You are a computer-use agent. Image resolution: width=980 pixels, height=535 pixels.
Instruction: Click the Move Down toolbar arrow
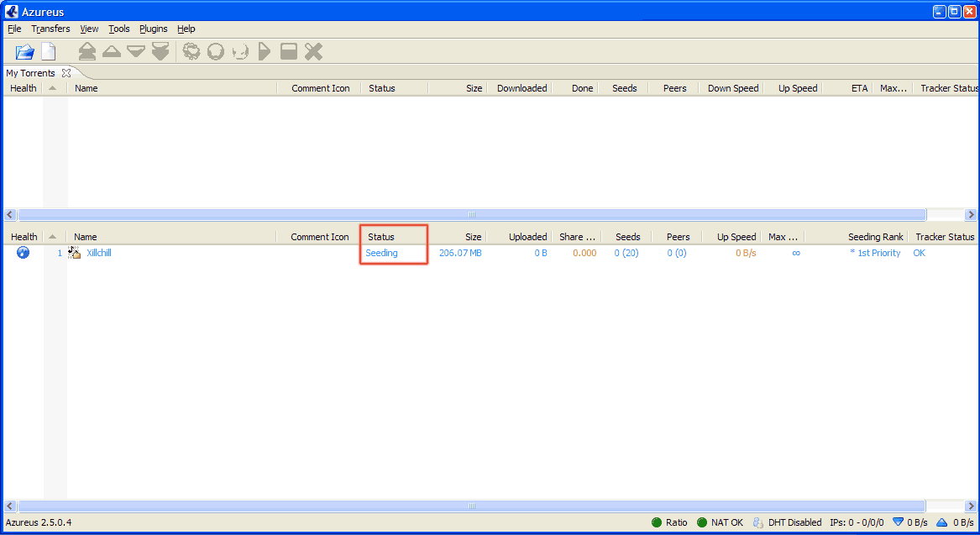(136, 52)
